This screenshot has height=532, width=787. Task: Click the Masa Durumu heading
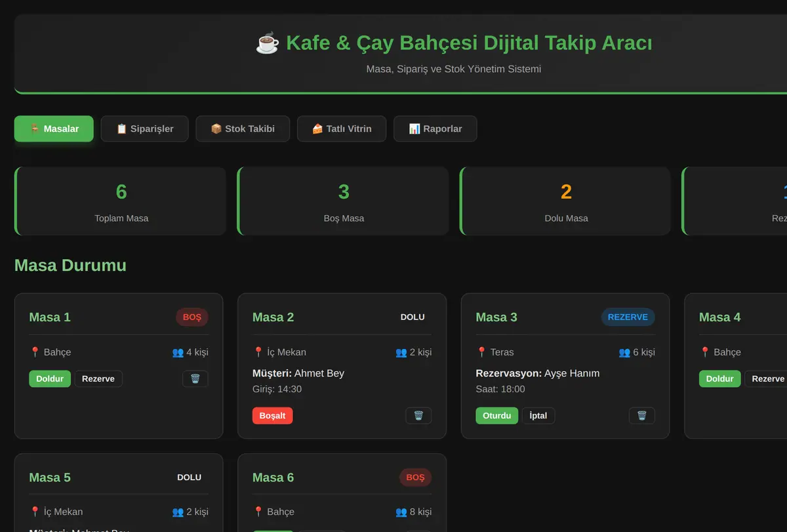pos(70,265)
